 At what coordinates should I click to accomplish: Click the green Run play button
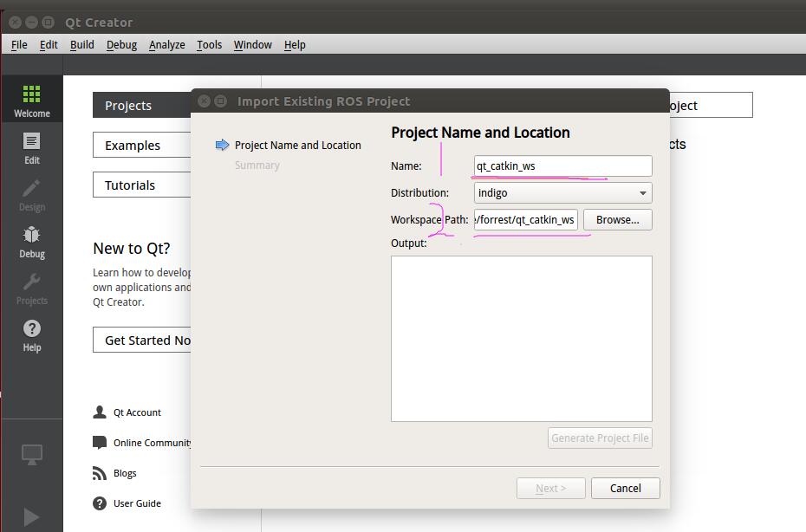(31, 516)
